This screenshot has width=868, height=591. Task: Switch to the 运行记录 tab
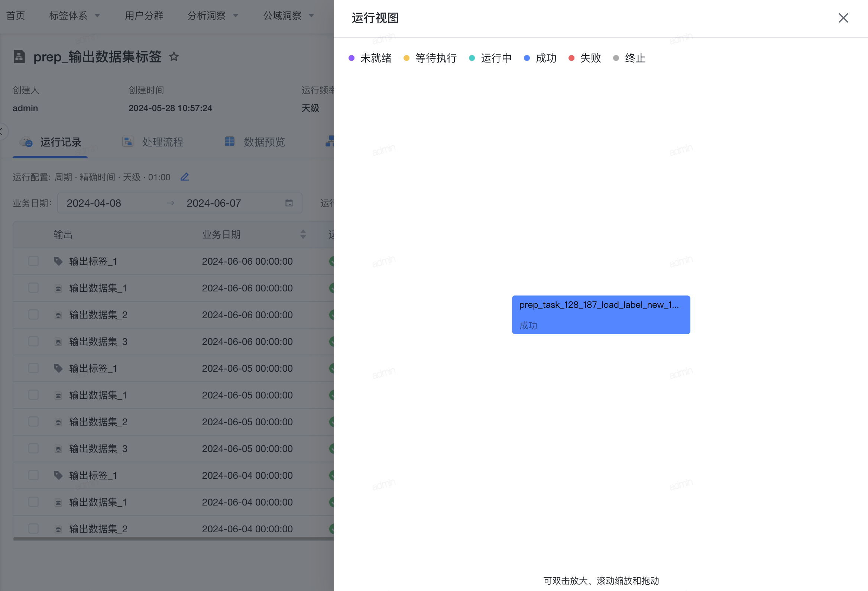coord(51,142)
